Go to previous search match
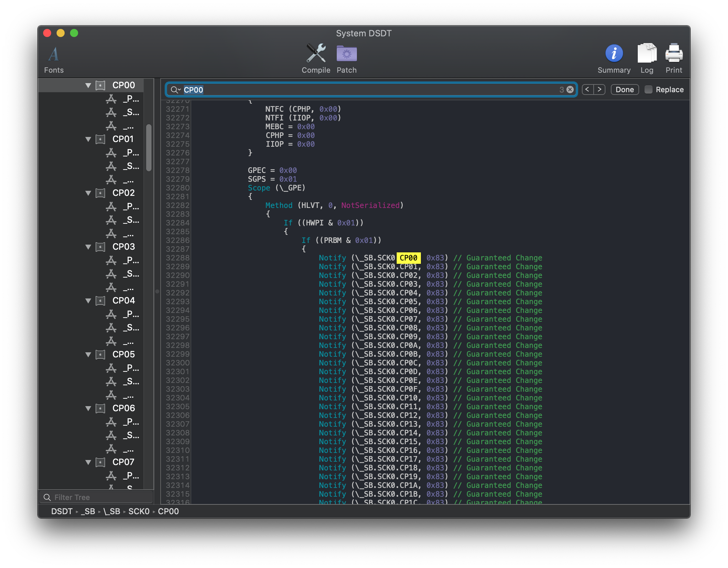Screen dimensions: 728x568 pos(588,90)
